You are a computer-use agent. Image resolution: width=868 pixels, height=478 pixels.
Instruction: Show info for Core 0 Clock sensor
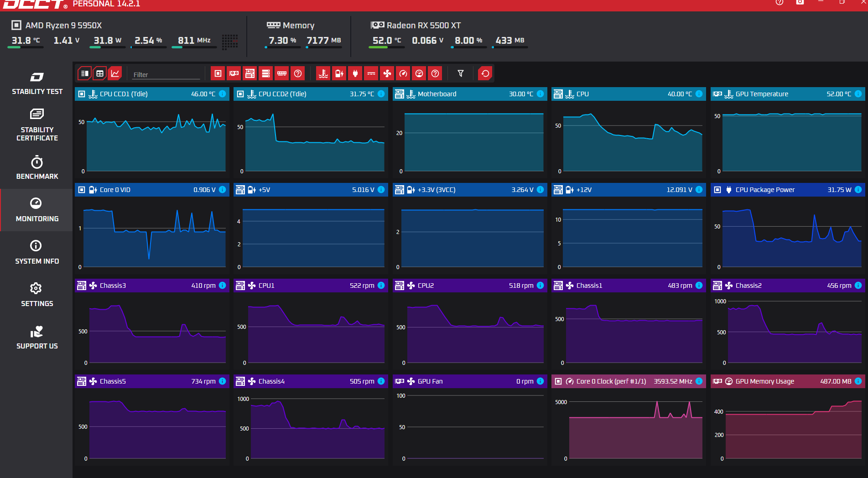click(x=699, y=381)
